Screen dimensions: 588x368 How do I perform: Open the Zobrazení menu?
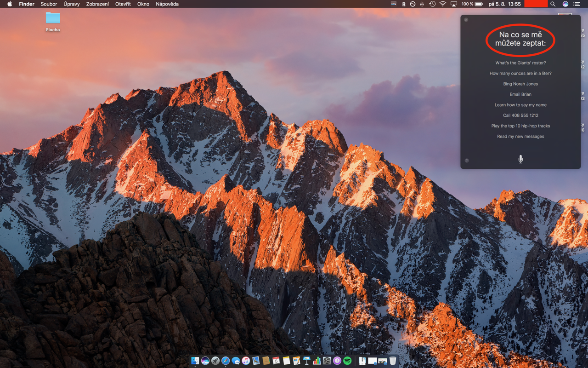[x=98, y=4]
